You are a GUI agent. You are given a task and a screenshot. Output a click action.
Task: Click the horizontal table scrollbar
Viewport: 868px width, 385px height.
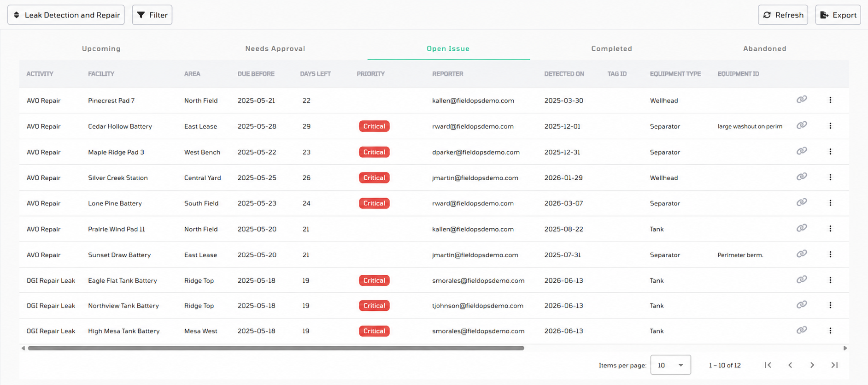276,348
